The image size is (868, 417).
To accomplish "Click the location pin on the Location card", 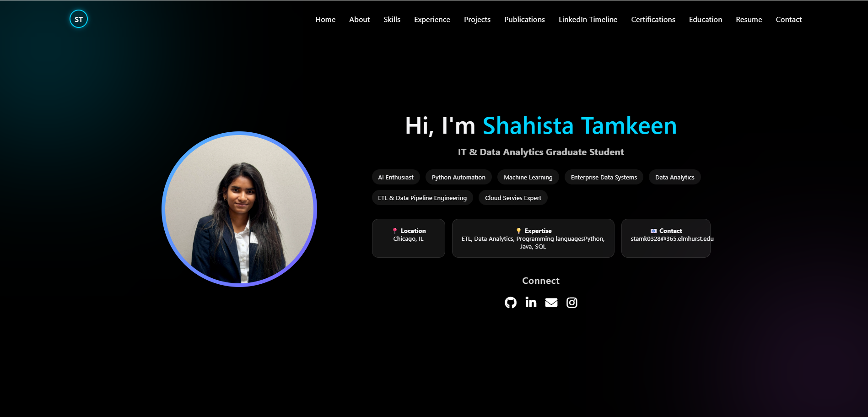I will (394, 231).
